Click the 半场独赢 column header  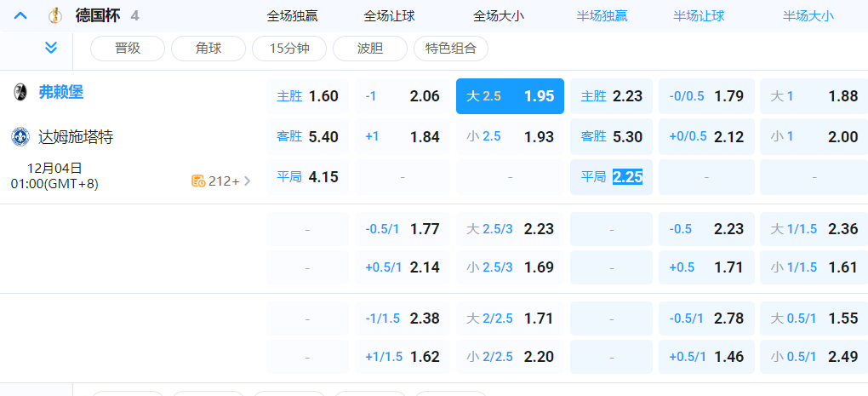(602, 16)
